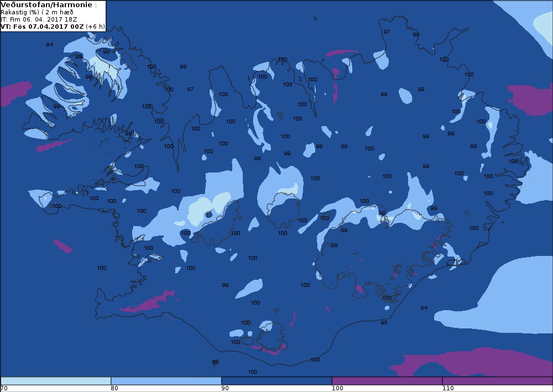Select the 'VT: Fös 07.04.2017 00Z' valid time
Screen dimensions: 553x392
(43, 27)
